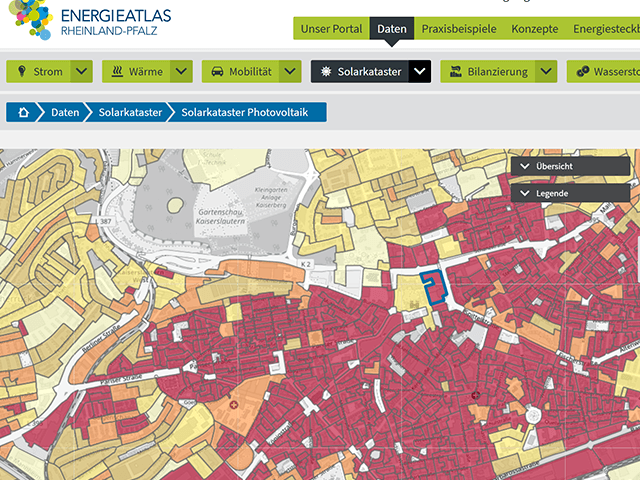This screenshot has height=480, width=640.
Task: Expand the Legende map panel
Action: 570,192
